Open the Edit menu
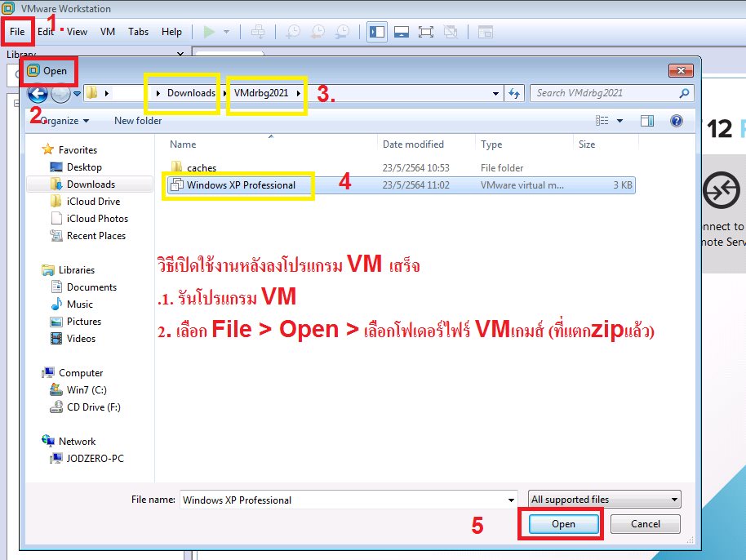 (x=46, y=32)
